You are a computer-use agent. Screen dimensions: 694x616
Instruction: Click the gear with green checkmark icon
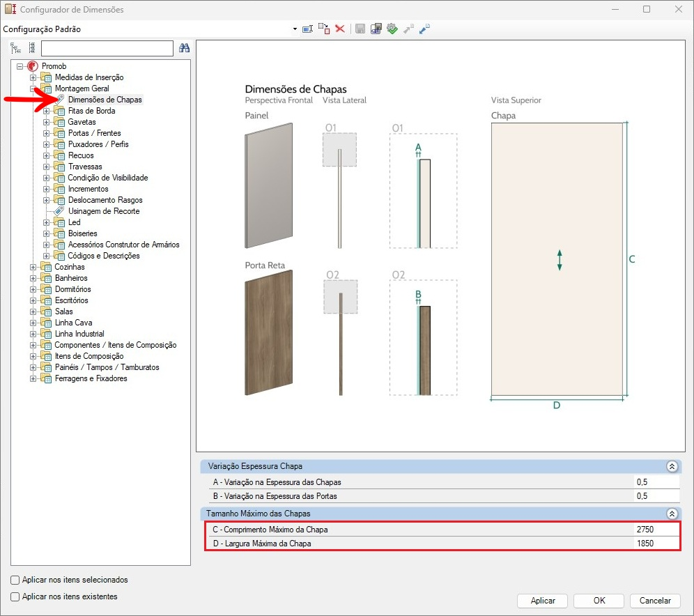(392, 29)
